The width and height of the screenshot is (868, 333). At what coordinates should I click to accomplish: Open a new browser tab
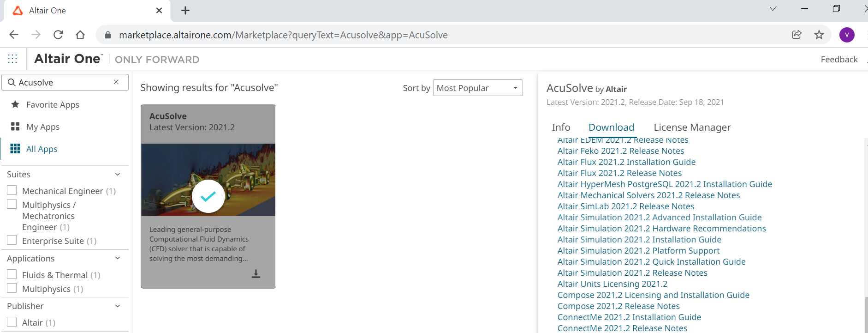click(185, 10)
